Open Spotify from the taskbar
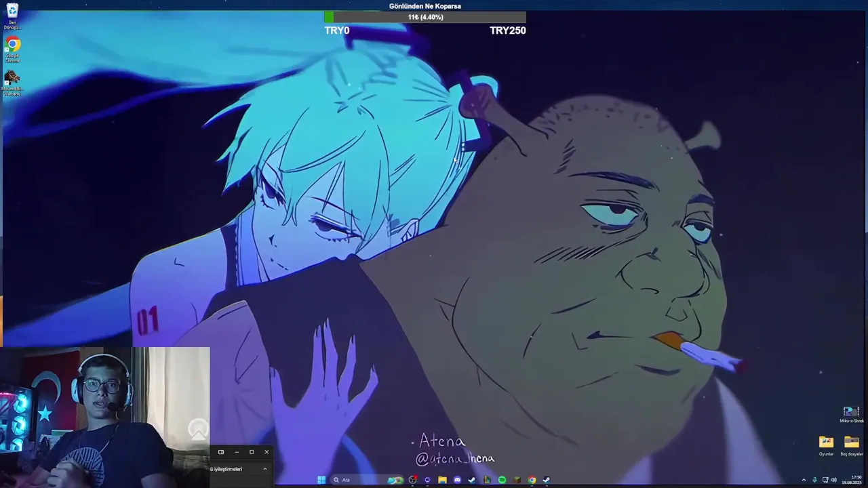868x488 pixels. coord(502,480)
